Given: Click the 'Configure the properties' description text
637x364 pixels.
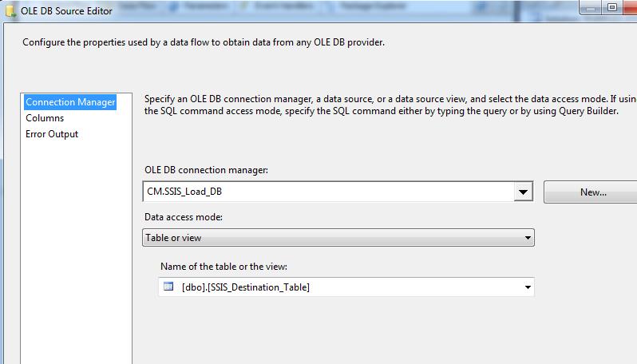Looking at the screenshot, I should (204, 42).
